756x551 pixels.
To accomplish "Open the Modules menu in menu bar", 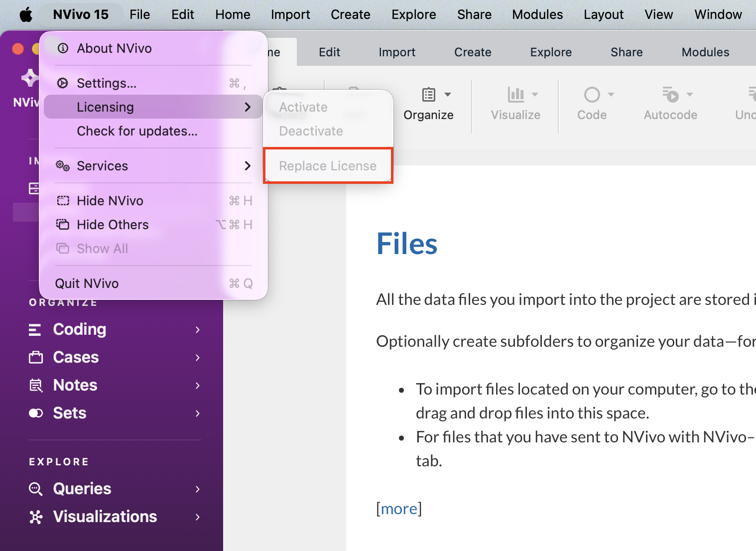I will [537, 14].
